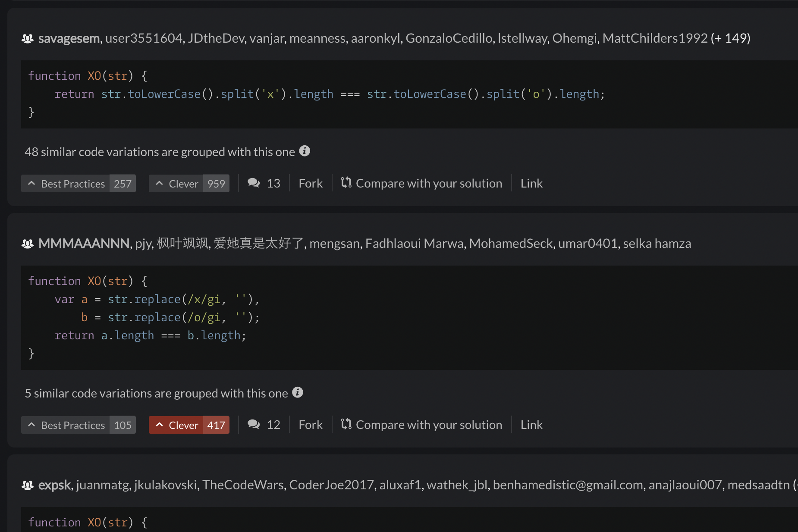Image resolution: width=798 pixels, height=532 pixels.
Task: Open aluxaf1's profile
Action: coord(400,485)
